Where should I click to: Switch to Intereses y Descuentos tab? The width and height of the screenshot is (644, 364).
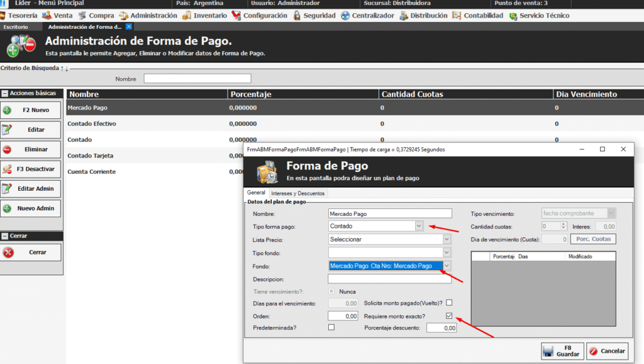tap(297, 193)
